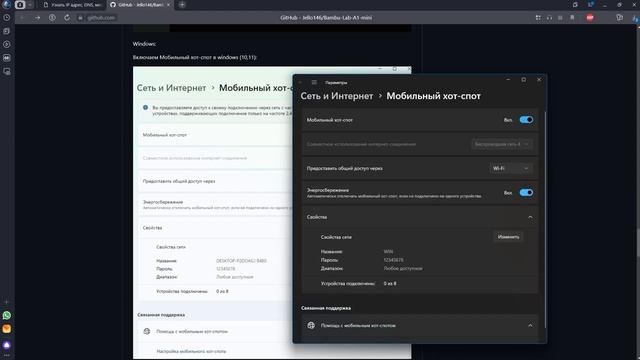
Task: Open the sidebar copy/collections icon
Action: 7,31
